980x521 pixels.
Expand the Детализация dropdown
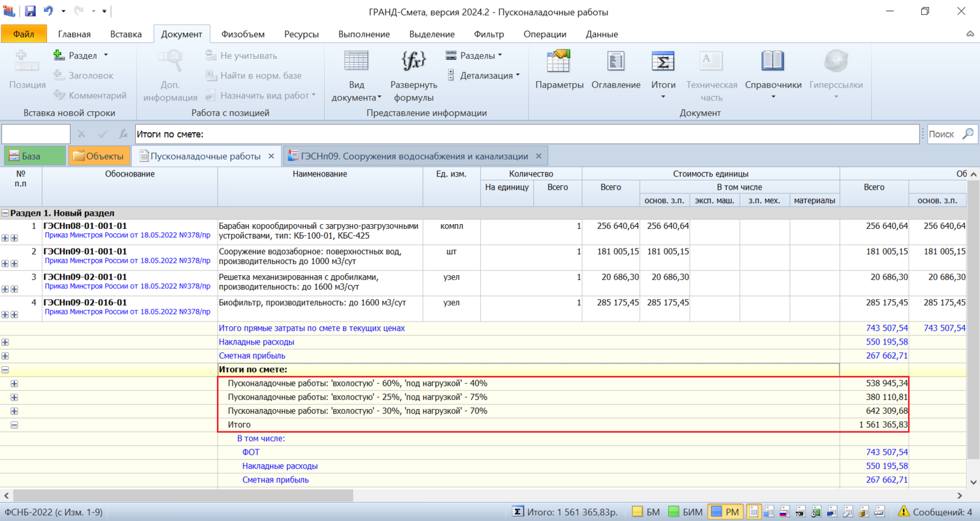pyautogui.click(x=483, y=75)
